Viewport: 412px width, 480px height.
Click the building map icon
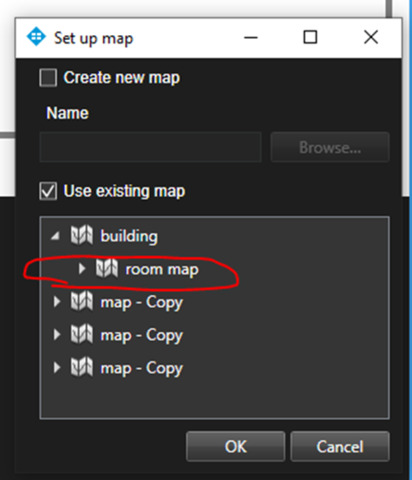click(82, 235)
